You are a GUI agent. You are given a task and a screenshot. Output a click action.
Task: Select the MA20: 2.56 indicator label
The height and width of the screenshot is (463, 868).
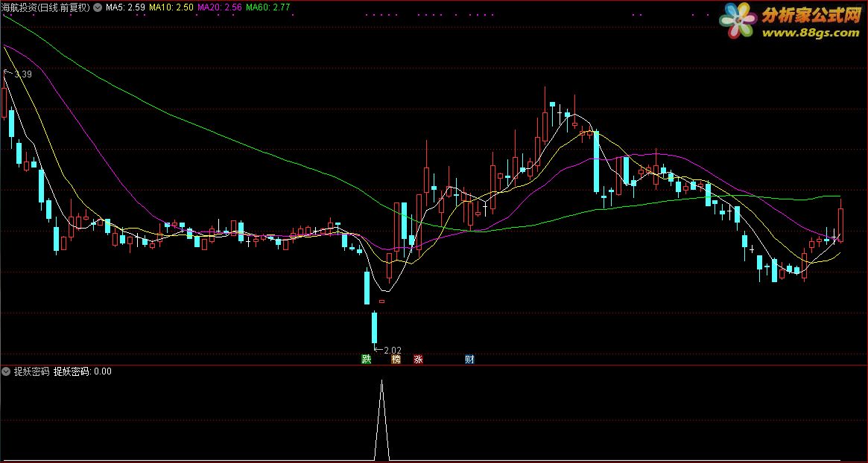pos(220,7)
